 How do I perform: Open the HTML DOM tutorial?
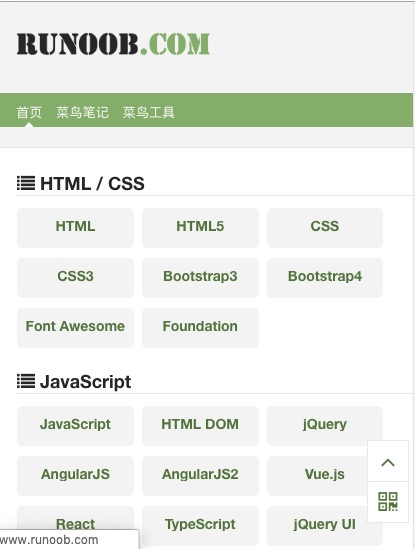pyautogui.click(x=200, y=426)
